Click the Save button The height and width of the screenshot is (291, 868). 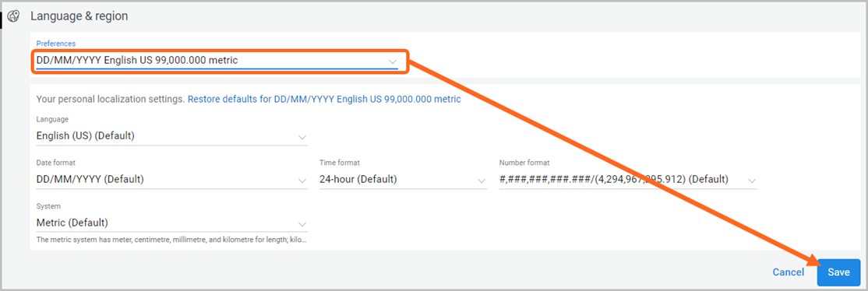(838, 272)
